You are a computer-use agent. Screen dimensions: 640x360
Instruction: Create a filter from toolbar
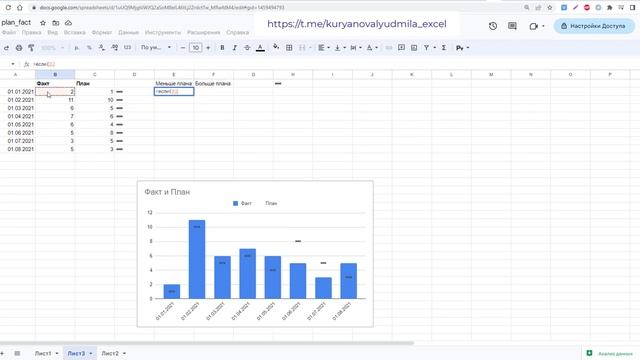coord(427,48)
